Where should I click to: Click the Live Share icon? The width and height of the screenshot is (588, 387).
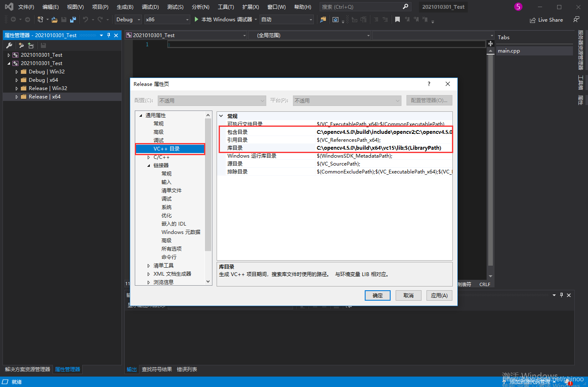coord(532,20)
